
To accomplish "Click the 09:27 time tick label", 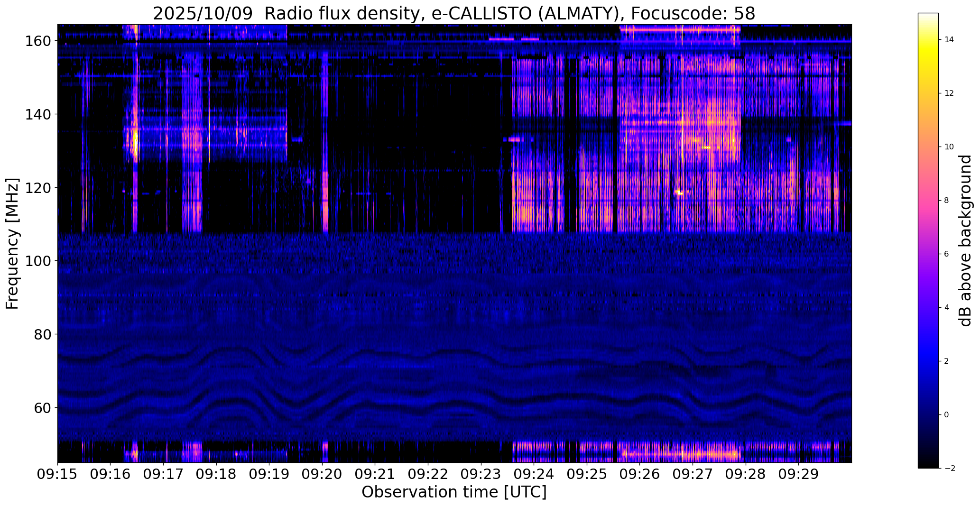I will click(693, 474).
